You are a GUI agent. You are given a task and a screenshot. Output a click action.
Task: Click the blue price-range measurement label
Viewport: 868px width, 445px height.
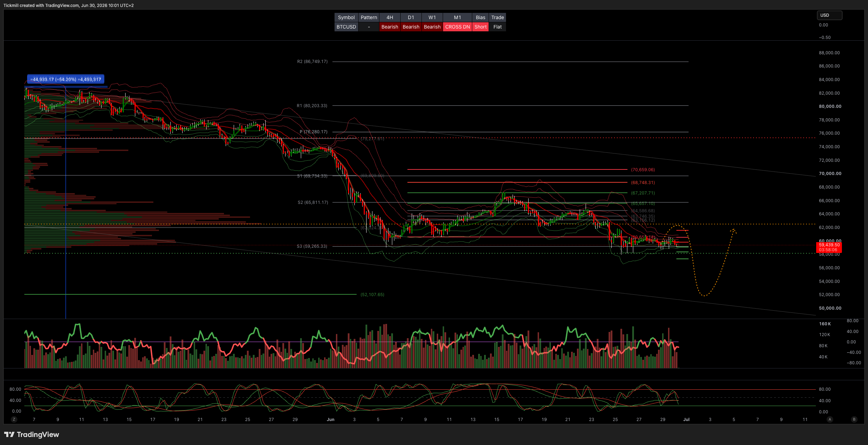pos(66,79)
